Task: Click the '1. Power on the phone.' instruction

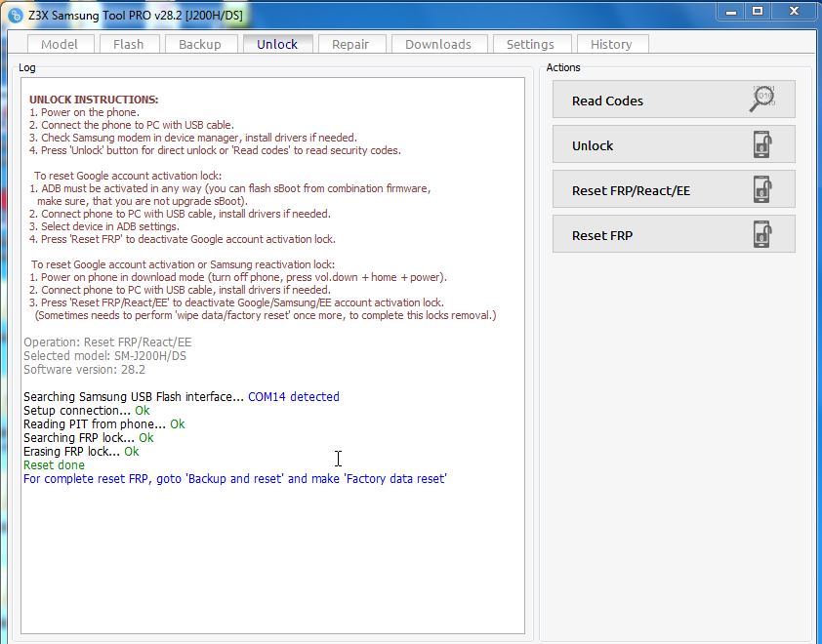Action: point(84,112)
